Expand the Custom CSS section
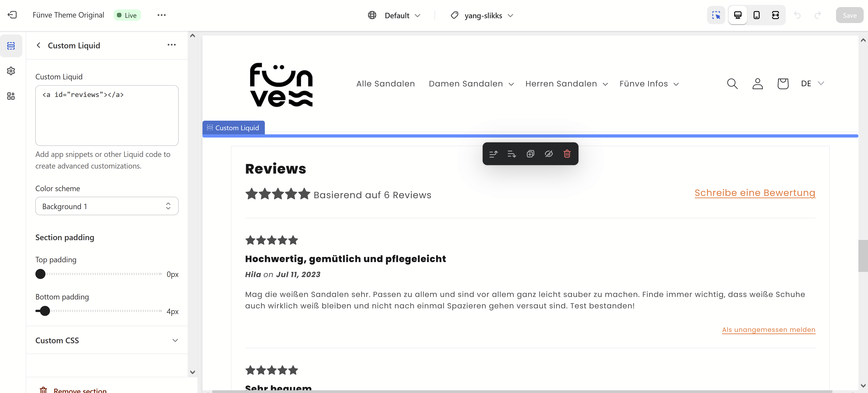This screenshot has height=393, width=868. pyautogui.click(x=107, y=340)
